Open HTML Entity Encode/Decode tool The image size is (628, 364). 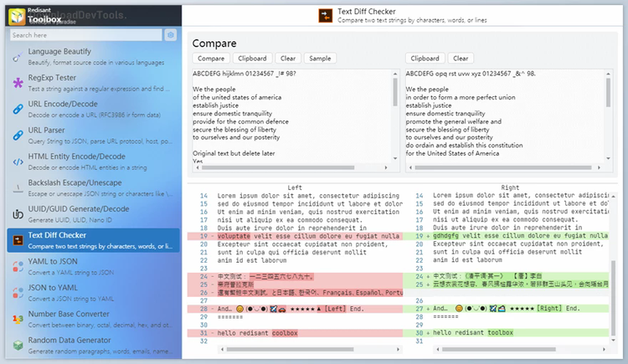[93, 161]
